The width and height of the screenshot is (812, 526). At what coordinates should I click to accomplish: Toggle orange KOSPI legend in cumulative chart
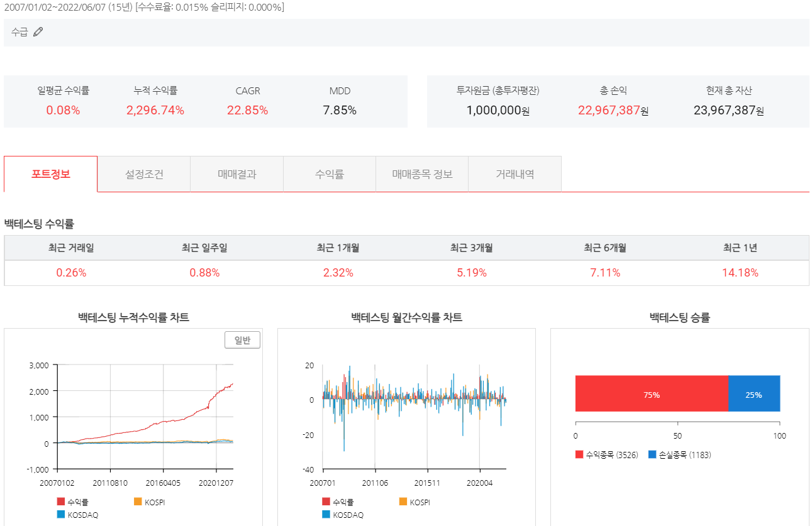tap(150, 502)
